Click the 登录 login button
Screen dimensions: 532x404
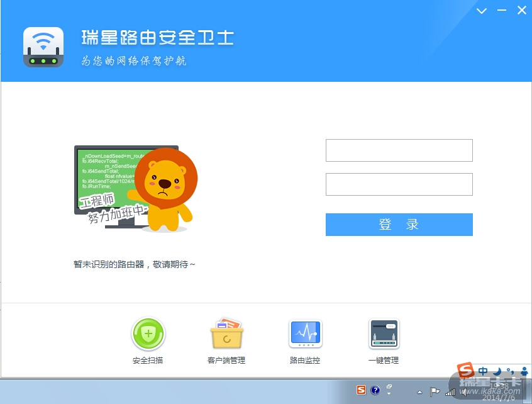399,225
